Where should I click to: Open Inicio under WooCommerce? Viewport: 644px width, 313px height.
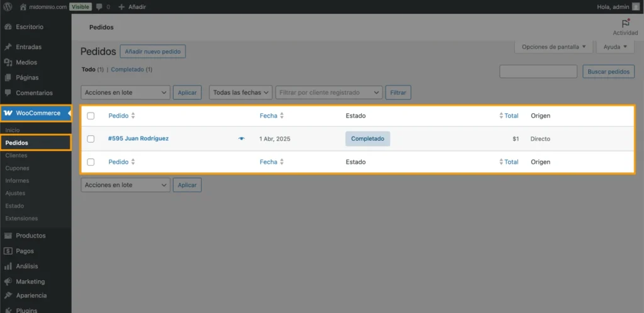(x=13, y=130)
